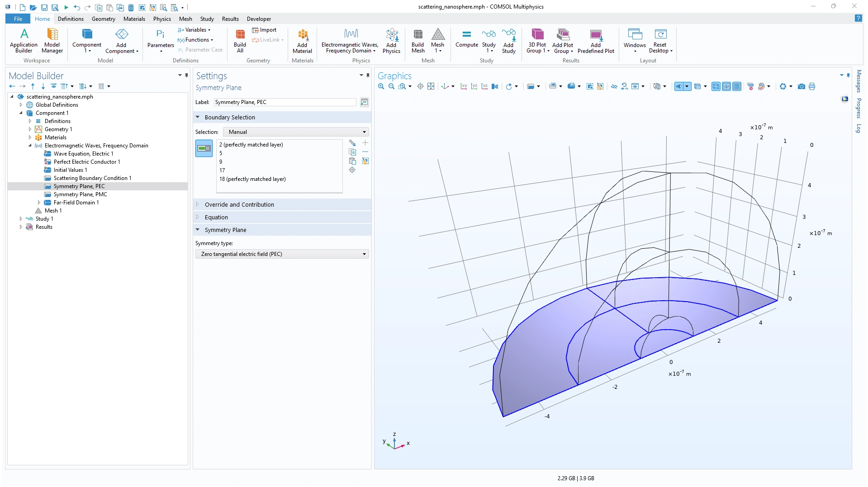Select Scattering Boundary Condition 1 node

point(92,178)
